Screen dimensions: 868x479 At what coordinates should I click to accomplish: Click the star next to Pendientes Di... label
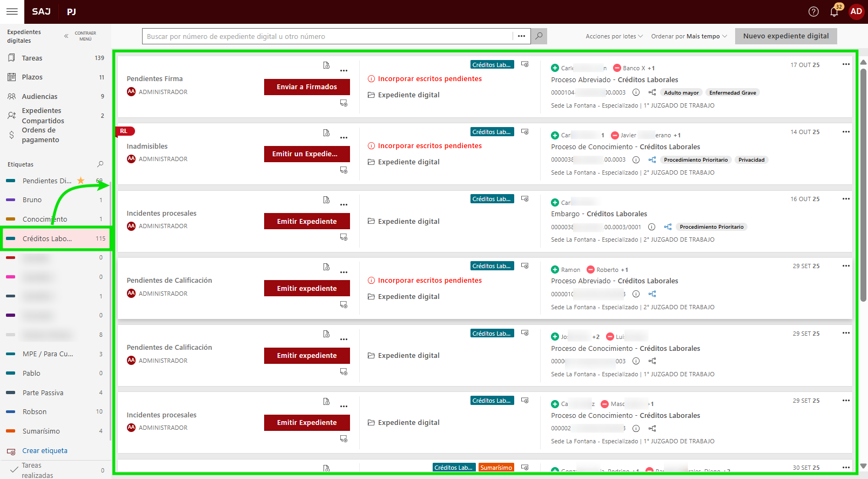point(81,181)
